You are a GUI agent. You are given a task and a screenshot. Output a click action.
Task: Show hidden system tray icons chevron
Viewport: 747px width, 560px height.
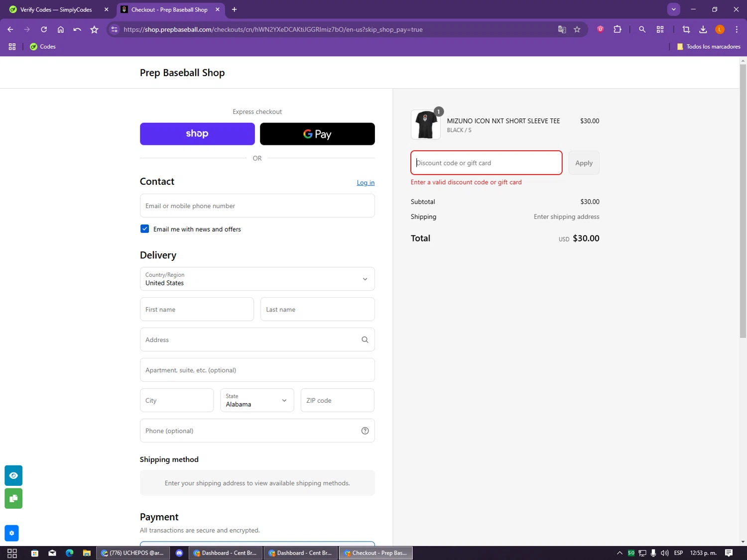[x=620, y=553]
